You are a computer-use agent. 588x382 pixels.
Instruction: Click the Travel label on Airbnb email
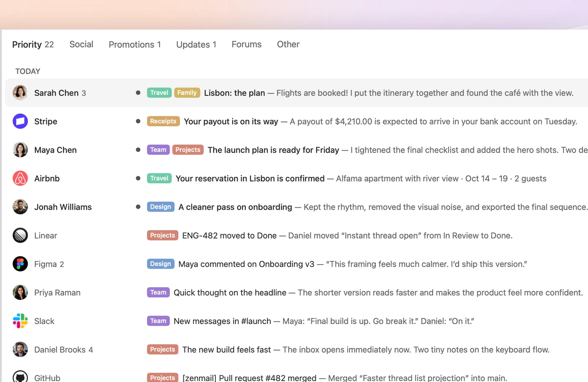click(x=159, y=178)
